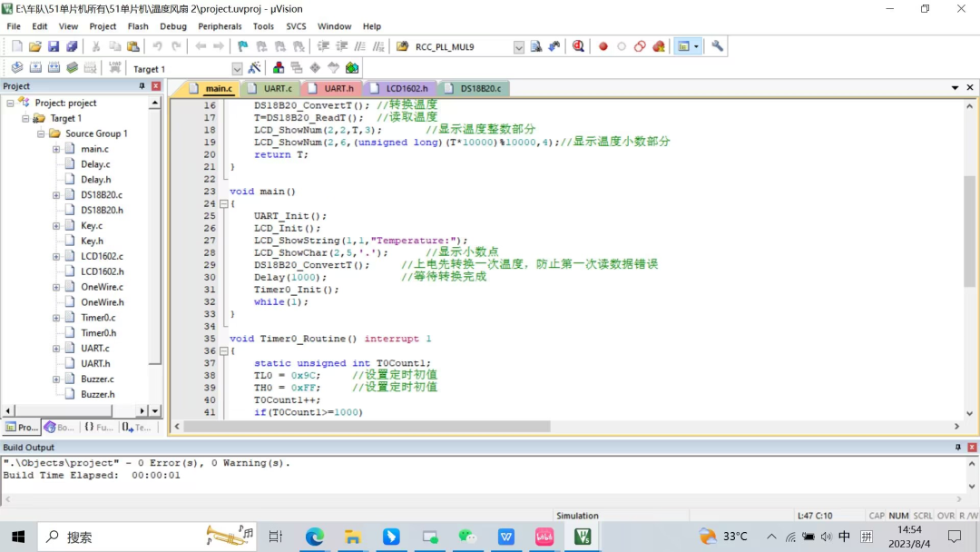The image size is (980, 552).
Task: Toggle the pin on Project panel
Action: tap(142, 86)
